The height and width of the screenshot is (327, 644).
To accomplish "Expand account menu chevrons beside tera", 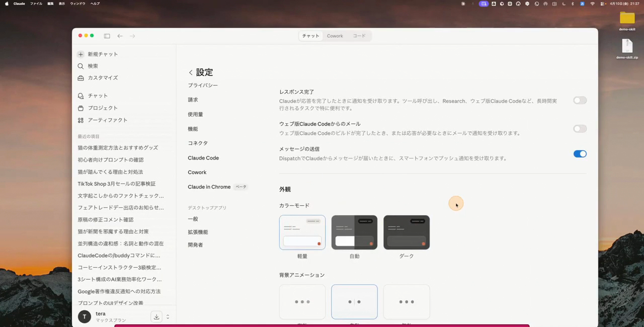I will coord(168,316).
